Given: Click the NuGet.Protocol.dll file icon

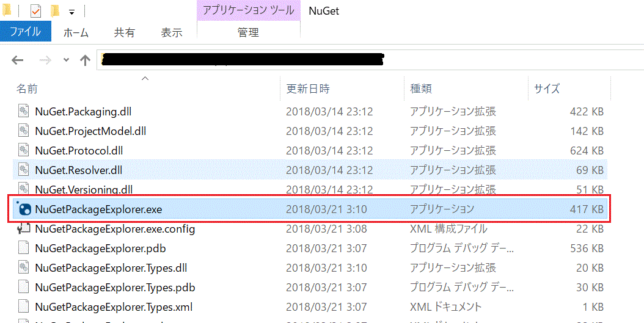Looking at the screenshot, I should 24,151.
